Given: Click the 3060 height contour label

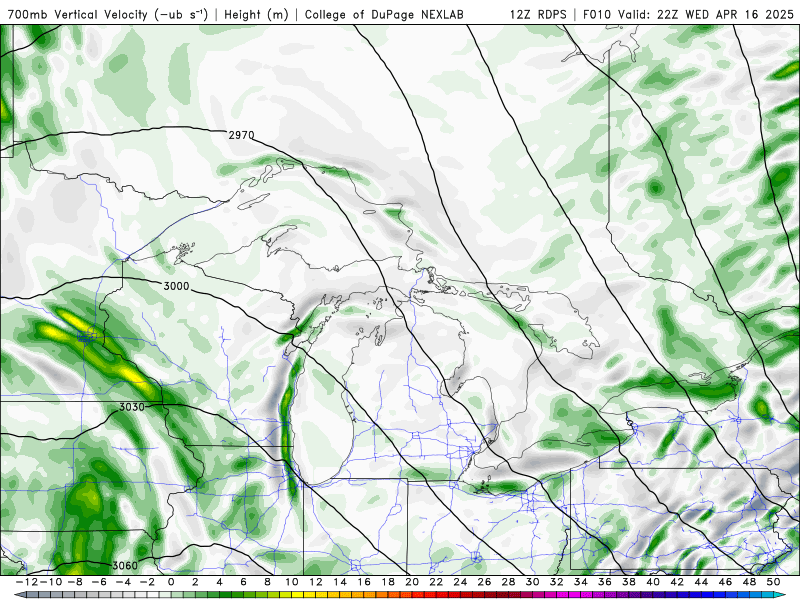Looking at the screenshot, I should click(x=125, y=565).
